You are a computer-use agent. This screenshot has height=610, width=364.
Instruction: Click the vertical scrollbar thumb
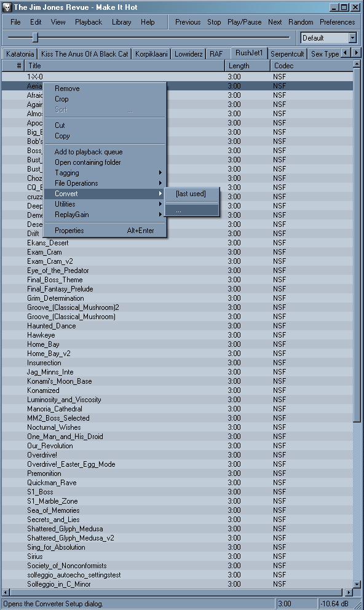coord(357,245)
